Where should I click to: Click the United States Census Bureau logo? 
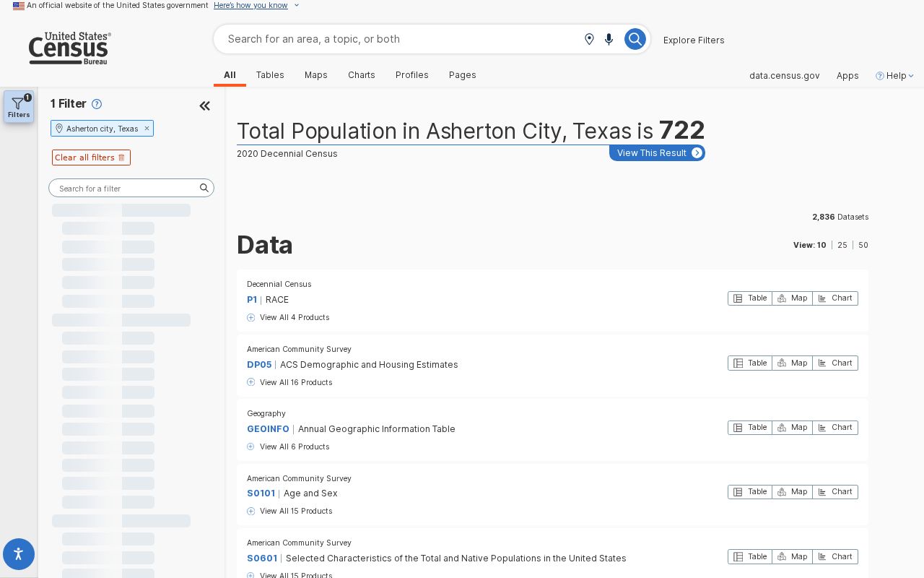point(69,48)
